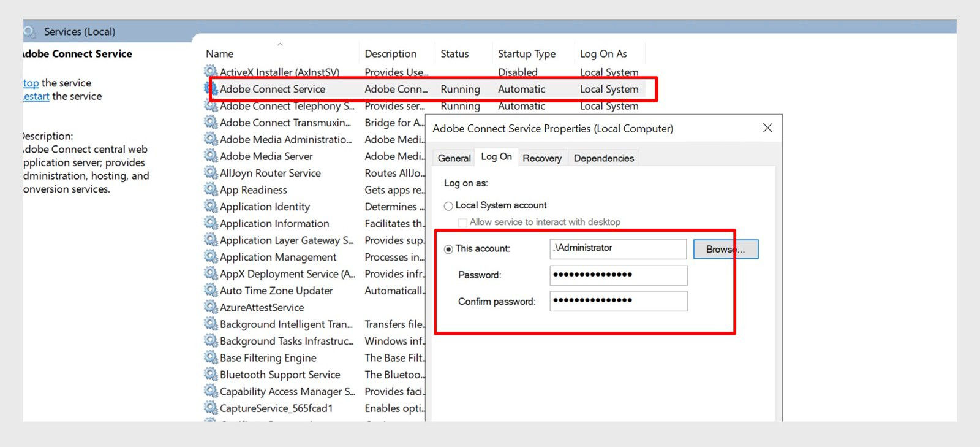Screen dimensions: 980x447
Task: Click gear icon beside Application Information
Action: click(211, 223)
